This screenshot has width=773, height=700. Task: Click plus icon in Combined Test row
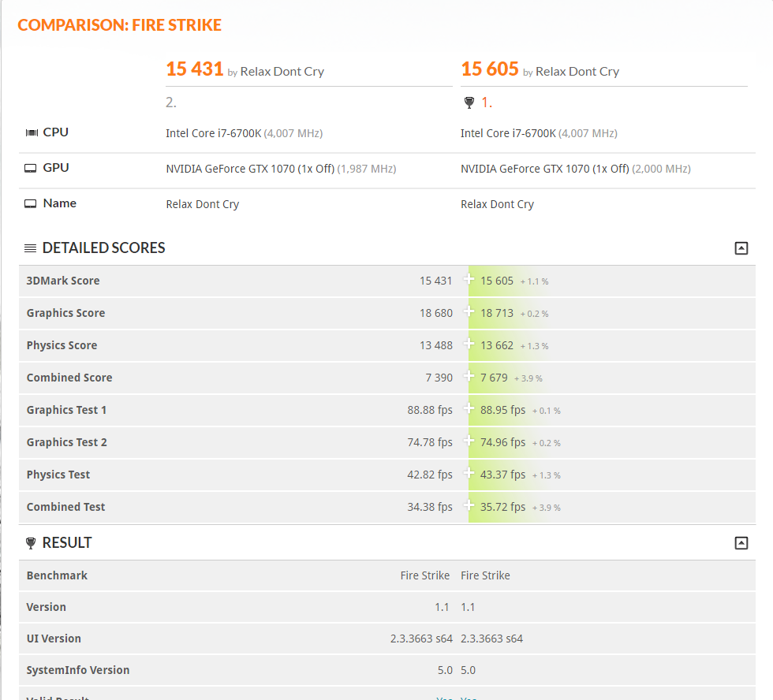[469, 505]
